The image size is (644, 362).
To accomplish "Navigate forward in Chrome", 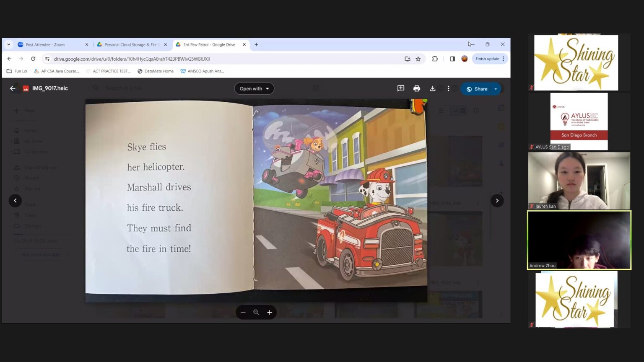I will pos(21,59).
